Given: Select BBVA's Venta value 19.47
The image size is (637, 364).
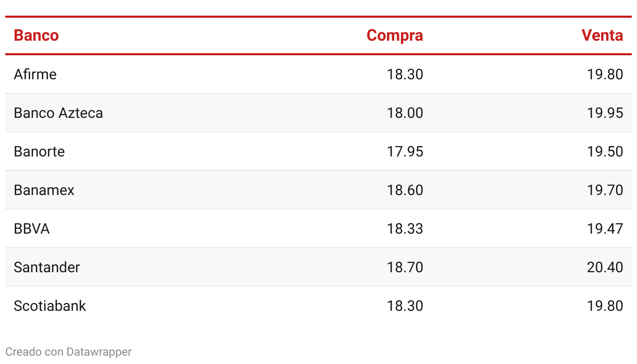Looking at the screenshot, I should pyautogui.click(x=605, y=228).
